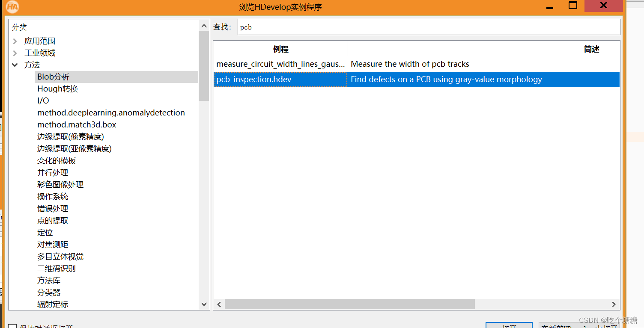Select the 多目立体视觉 entry
The image size is (644, 328).
[x=60, y=257]
